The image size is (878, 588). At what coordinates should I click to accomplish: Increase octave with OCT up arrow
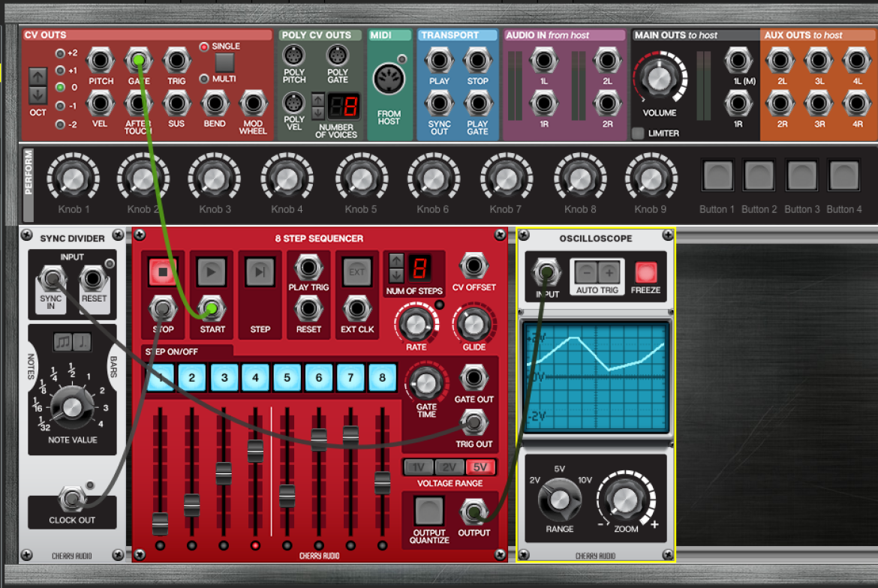pyautogui.click(x=38, y=76)
